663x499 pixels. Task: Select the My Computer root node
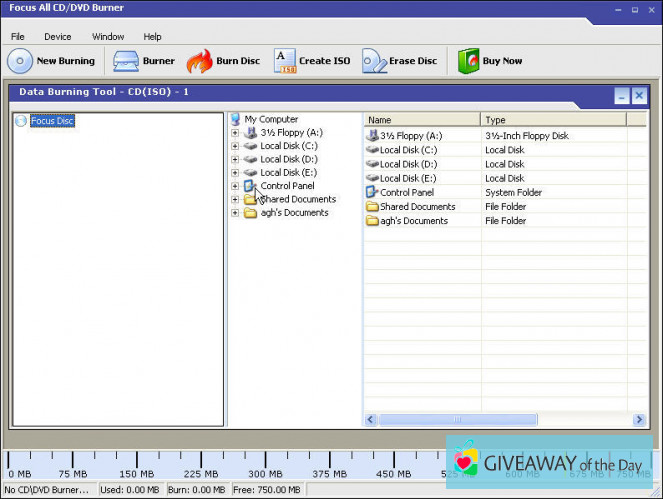pyautogui.click(x=271, y=119)
